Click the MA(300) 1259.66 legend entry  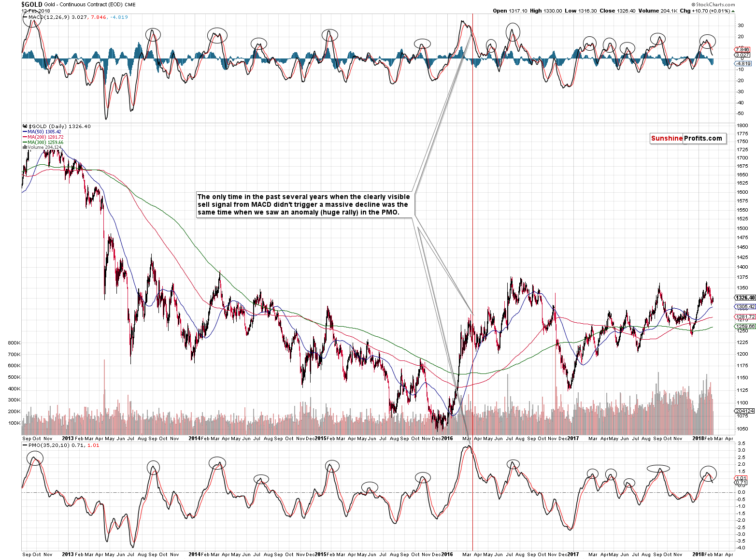[x=45, y=143]
